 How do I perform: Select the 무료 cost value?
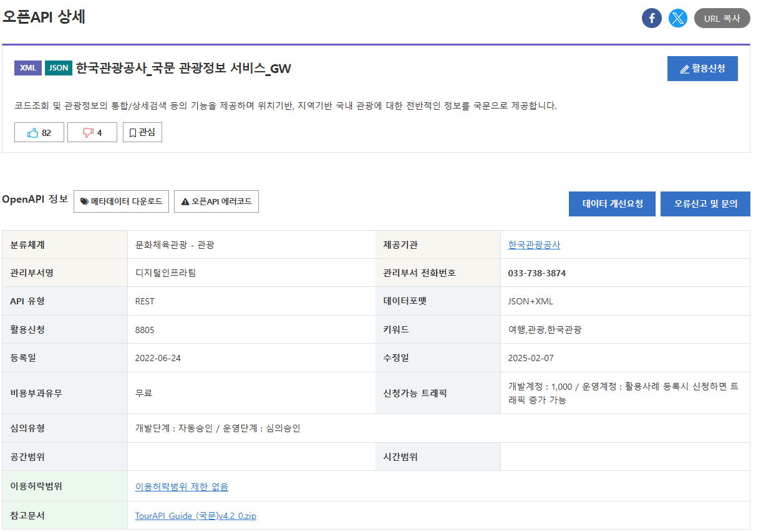144,393
